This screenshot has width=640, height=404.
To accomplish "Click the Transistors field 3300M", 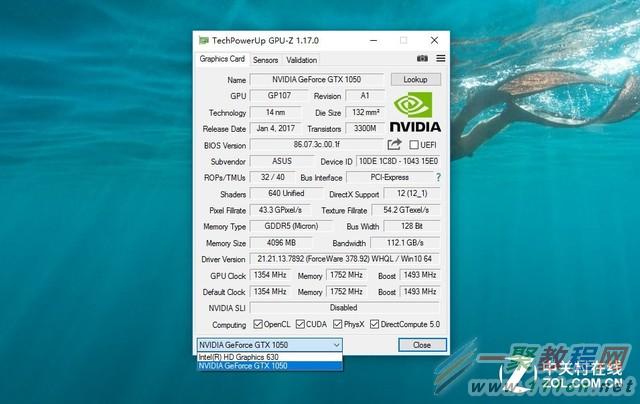I will (365, 129).
